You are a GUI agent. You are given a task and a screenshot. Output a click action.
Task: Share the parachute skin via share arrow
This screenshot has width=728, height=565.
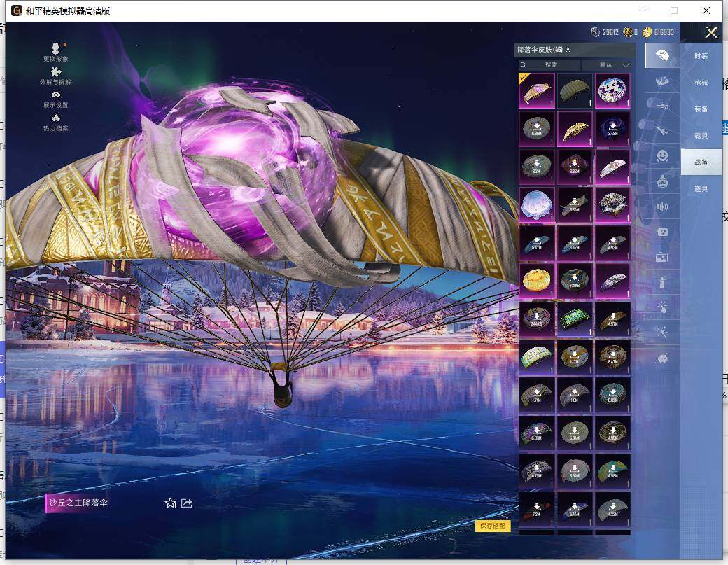coord(187,503)
